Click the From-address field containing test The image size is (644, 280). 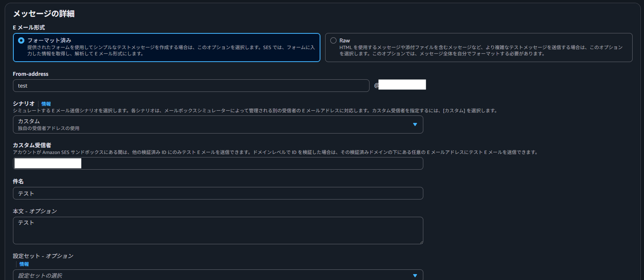coord(191,86)
